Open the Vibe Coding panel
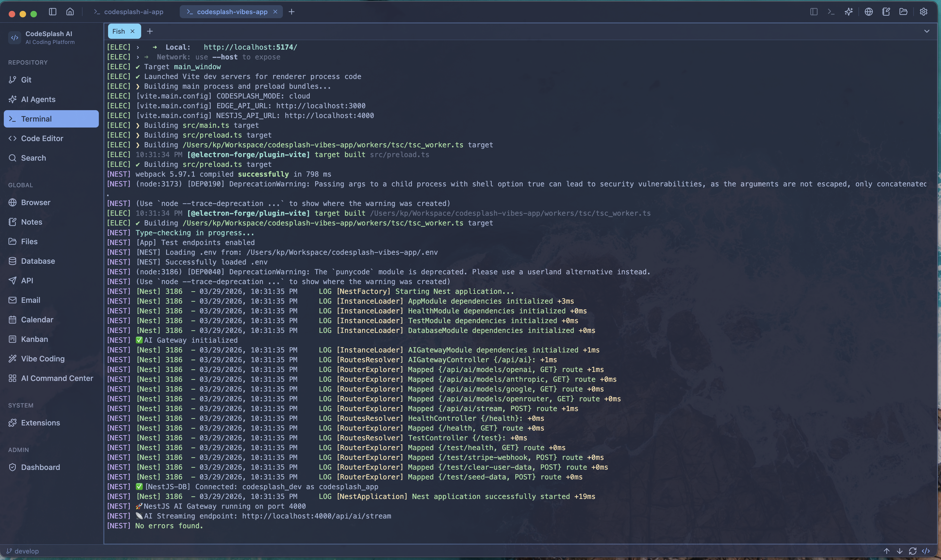 (x=42, y=358)
